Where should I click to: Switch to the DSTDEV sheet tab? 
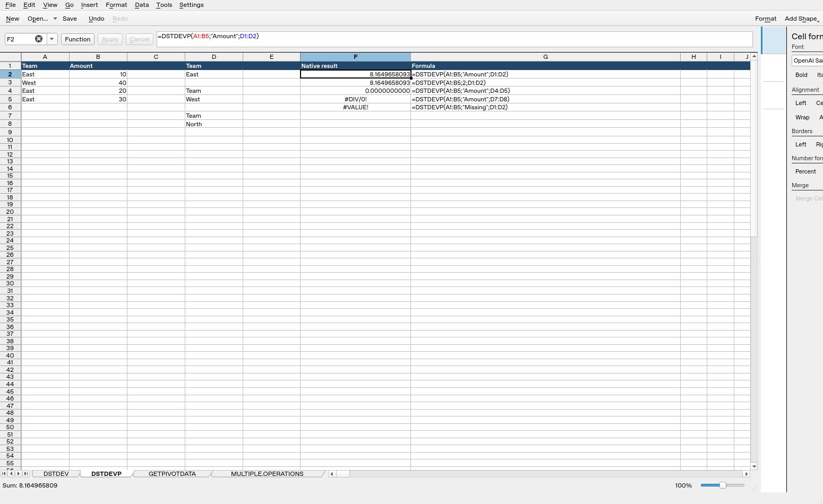(56, 474)
